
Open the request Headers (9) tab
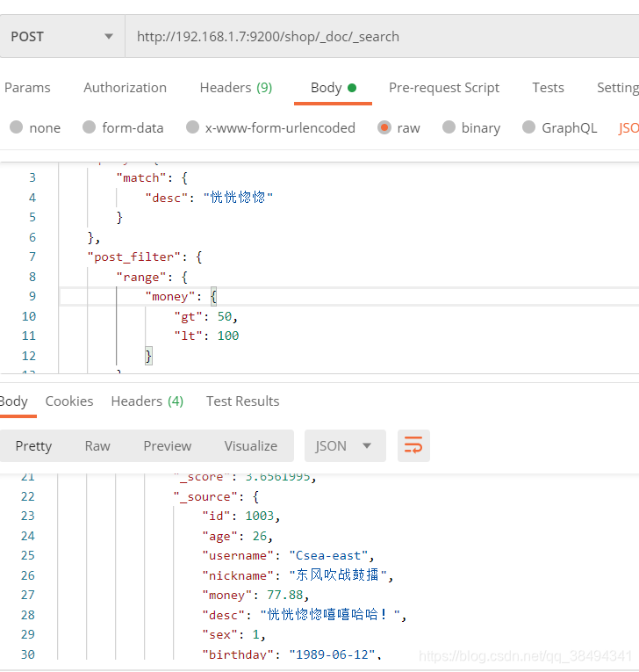(x=235, y=88)
